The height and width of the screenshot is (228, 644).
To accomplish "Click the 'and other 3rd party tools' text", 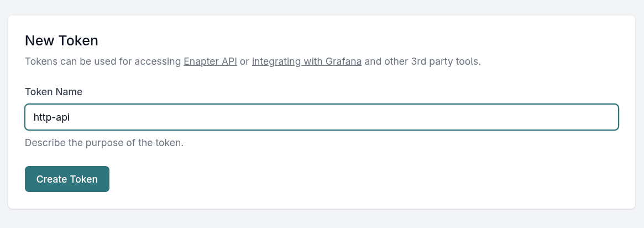I will tap(422, 61).
